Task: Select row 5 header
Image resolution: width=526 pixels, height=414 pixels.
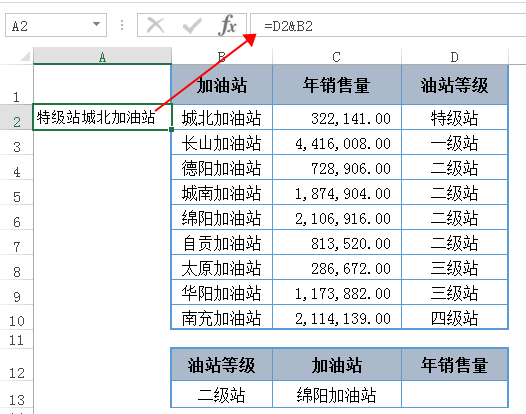Action: [16, 192]
